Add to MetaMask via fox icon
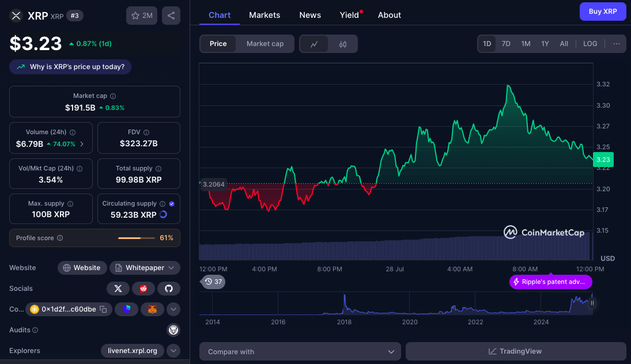Viewport: 631px width, 364px height. pos(152,309)
